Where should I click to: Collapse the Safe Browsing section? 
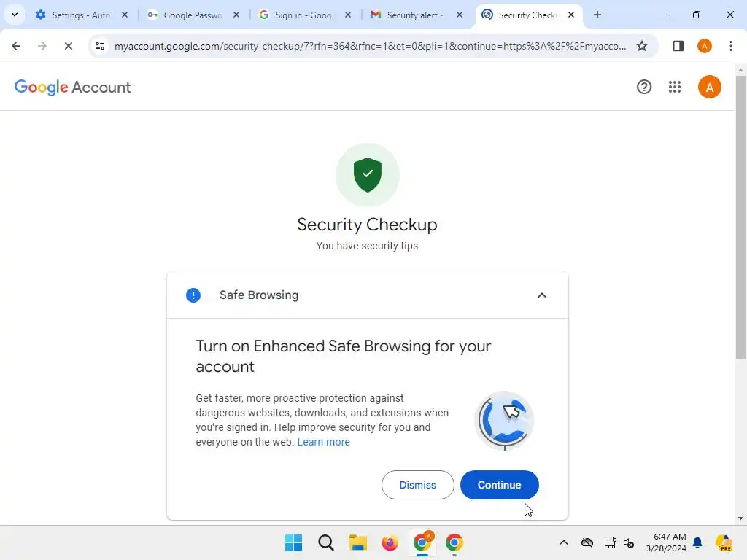pyautogui.click(x=542, y=295)
